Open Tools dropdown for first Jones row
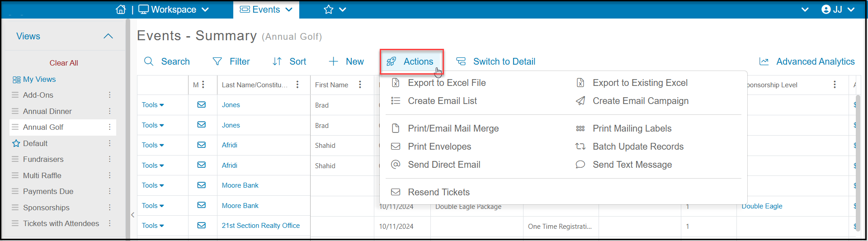This screenshot has width=868, height=241. click(x=153, y=105)
